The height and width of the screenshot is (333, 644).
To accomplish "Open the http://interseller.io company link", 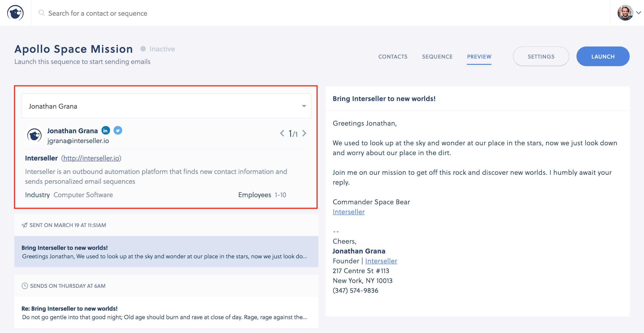I will coord(91,158).
